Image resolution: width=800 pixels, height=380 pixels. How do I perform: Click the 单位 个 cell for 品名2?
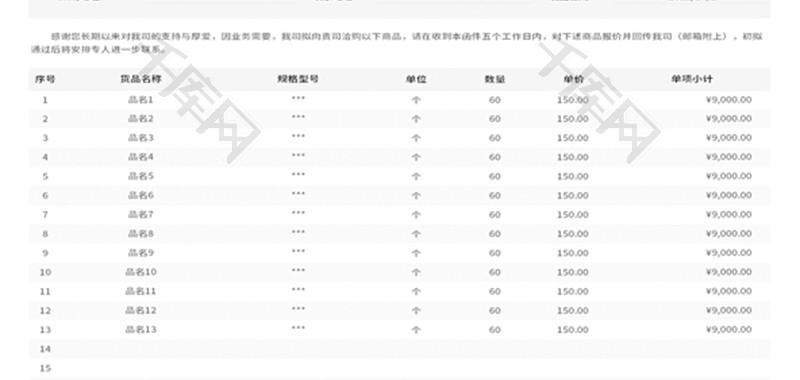416,119
